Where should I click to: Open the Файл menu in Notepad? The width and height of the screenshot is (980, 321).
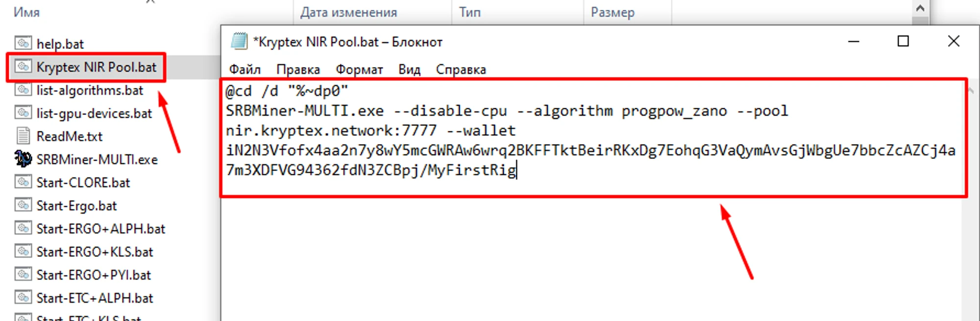(245, 70)
